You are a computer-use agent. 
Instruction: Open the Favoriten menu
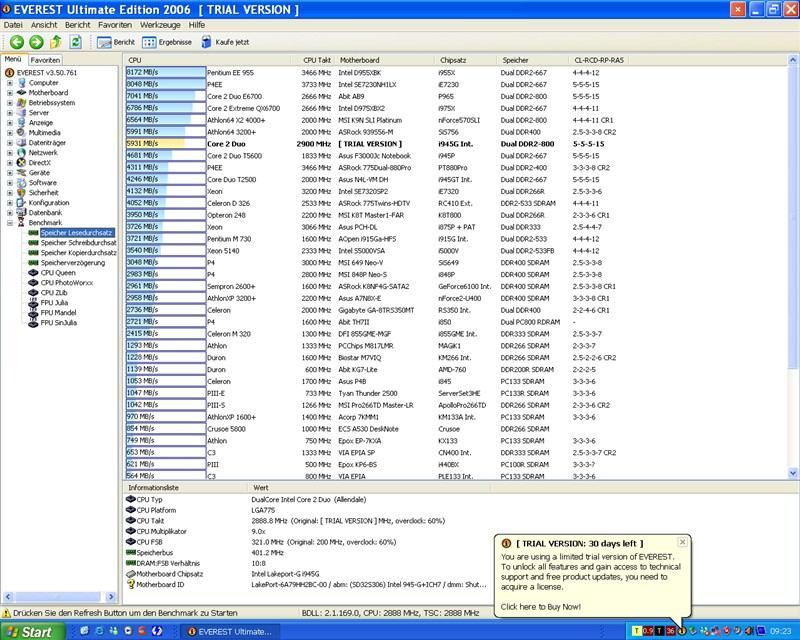point(115,25)
